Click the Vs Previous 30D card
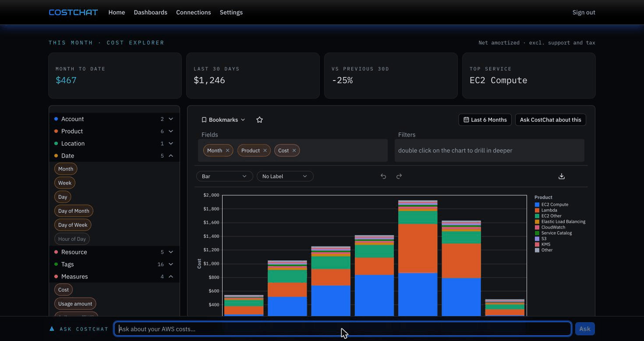Screen dimensions: 644x341 point(391,76)
